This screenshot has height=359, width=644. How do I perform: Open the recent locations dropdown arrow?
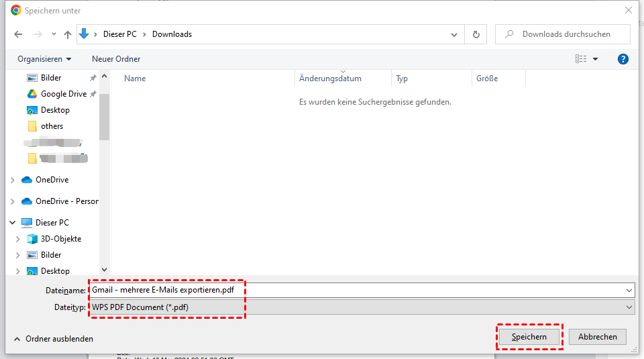point(54,34)
